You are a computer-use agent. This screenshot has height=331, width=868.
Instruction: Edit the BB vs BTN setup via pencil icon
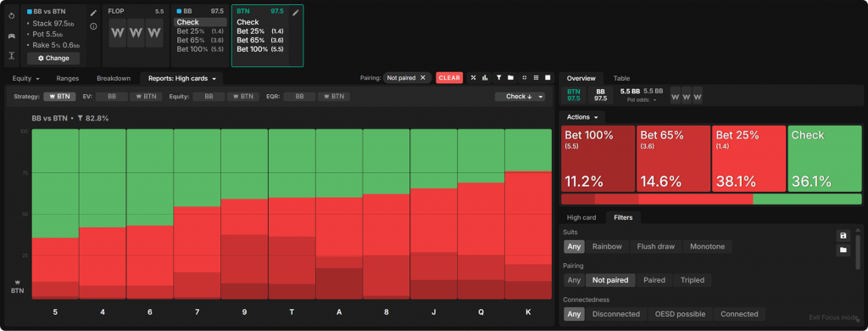(93, 12)
